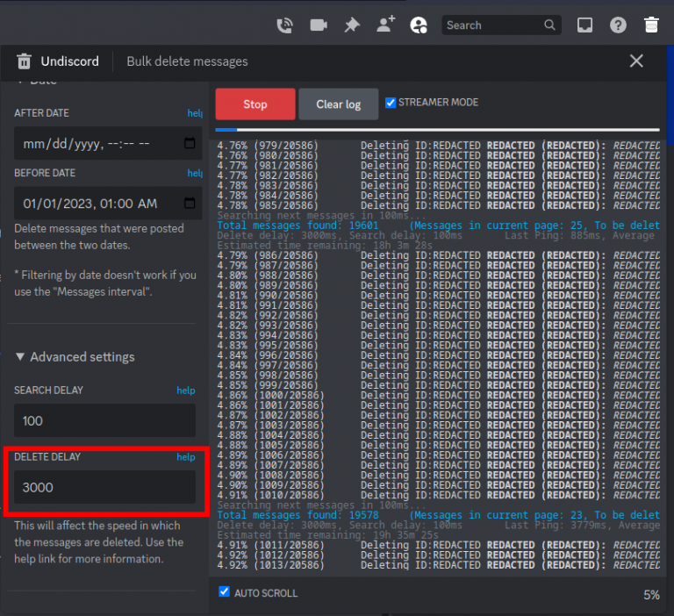The height and width of the screenshot is (616, 674).
Task: Open Before Date calendar picker
Action: click(190, 203)
